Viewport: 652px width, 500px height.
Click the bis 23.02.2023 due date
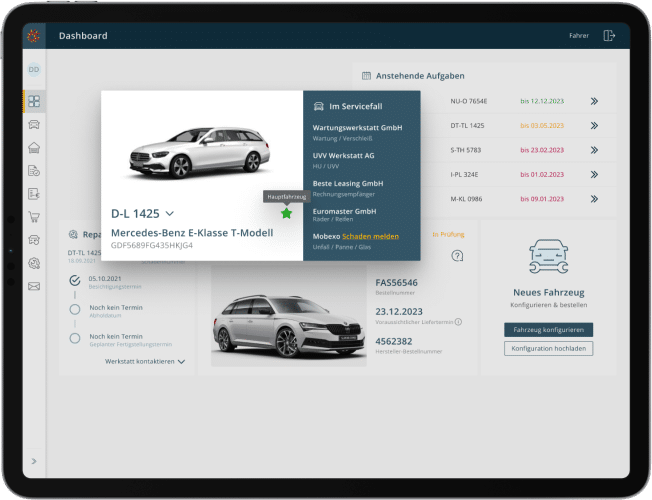pyautogui.click(x=542, y=150)
